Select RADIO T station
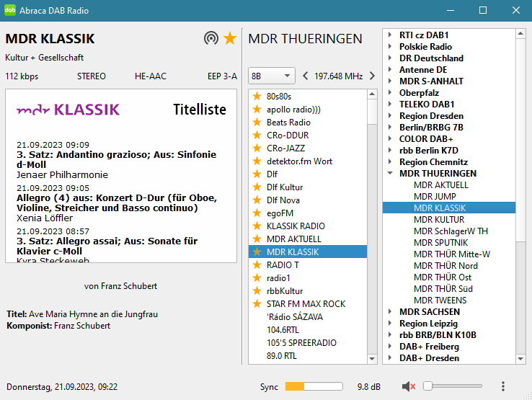532x400 pixels. click(308, 265)
